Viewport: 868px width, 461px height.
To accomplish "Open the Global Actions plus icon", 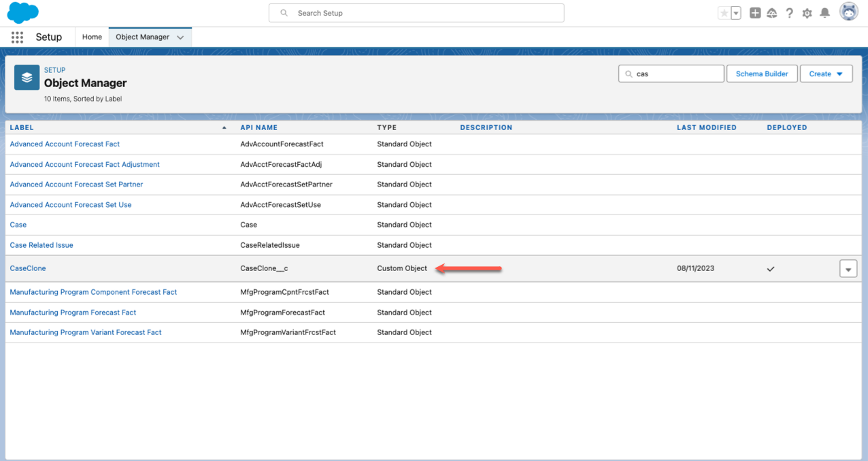I will 755,13.
